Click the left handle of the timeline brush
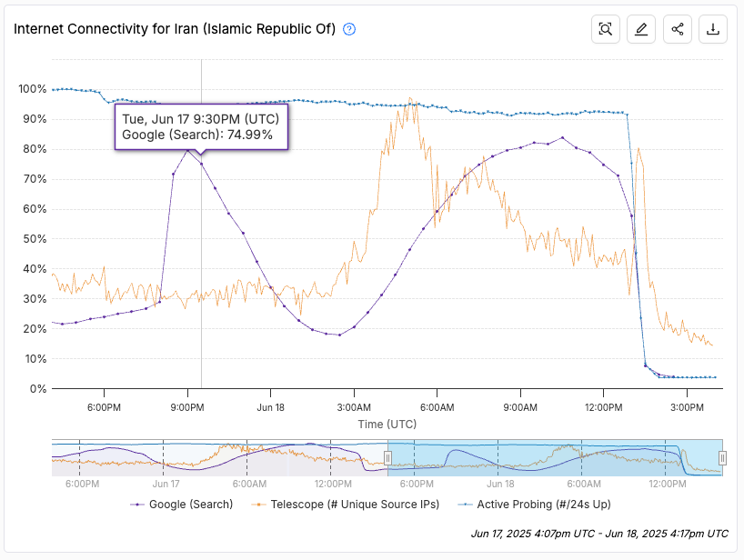Image resolution: width=744 pixels, height=560 pixels. 388,458
